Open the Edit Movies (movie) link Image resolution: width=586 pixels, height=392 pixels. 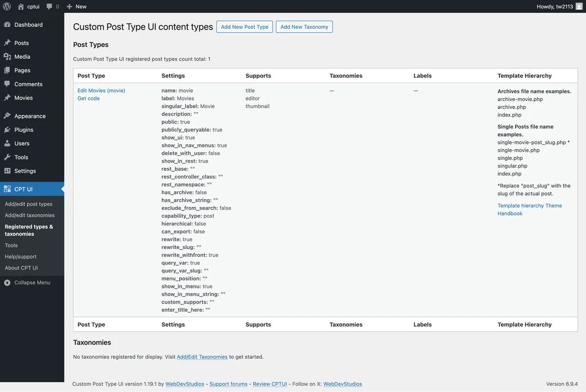(102, 90)
